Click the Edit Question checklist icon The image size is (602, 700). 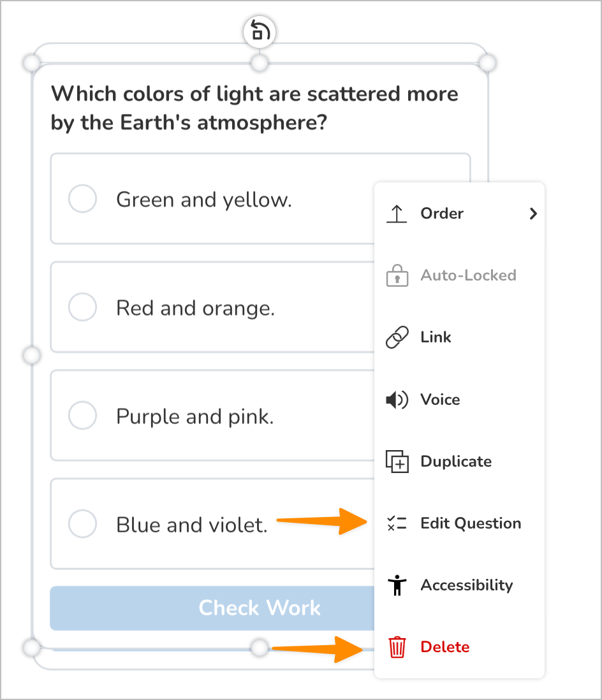397,523
